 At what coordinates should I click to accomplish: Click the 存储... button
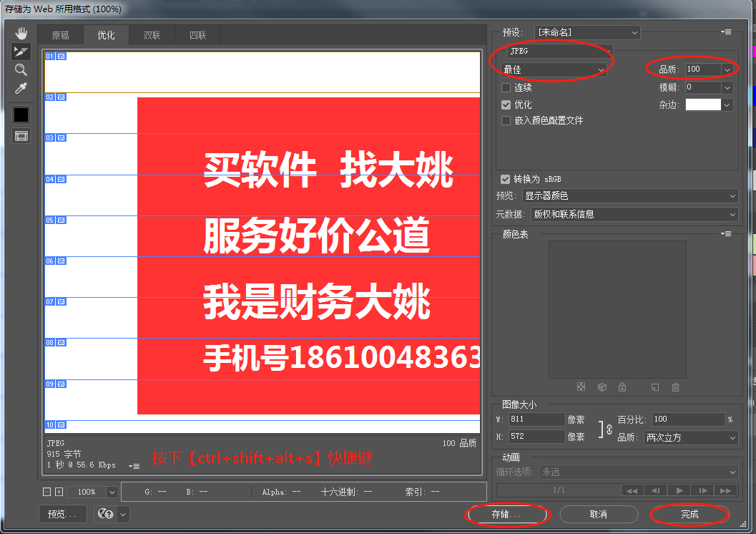506,514
